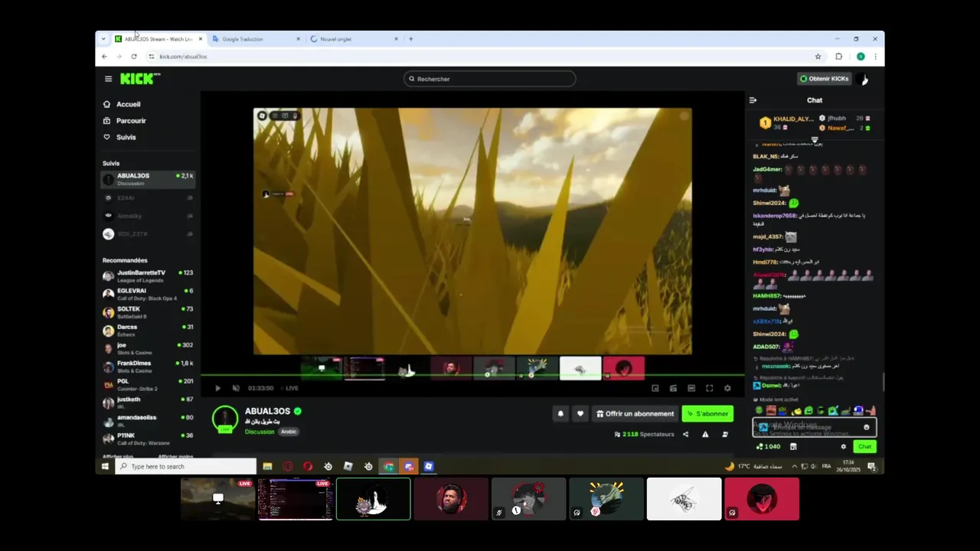This screenshot has height=551, width=980.
Task: Click the share icon beside Spectateurs
Action: 685,434
